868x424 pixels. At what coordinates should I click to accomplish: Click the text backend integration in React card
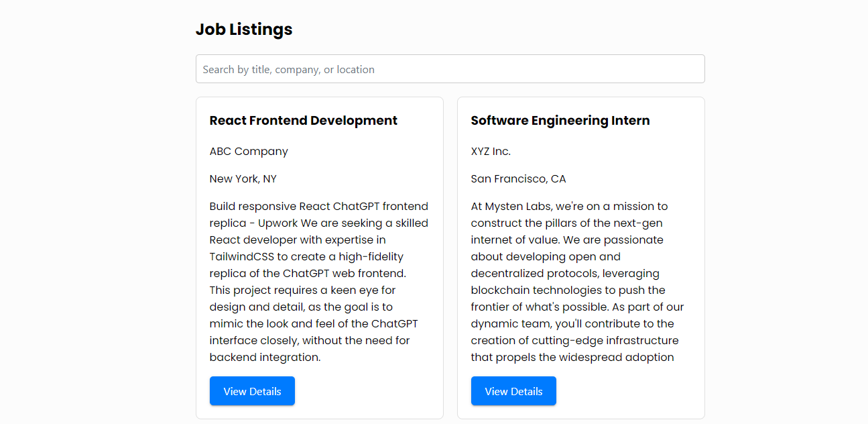[265, 358]
